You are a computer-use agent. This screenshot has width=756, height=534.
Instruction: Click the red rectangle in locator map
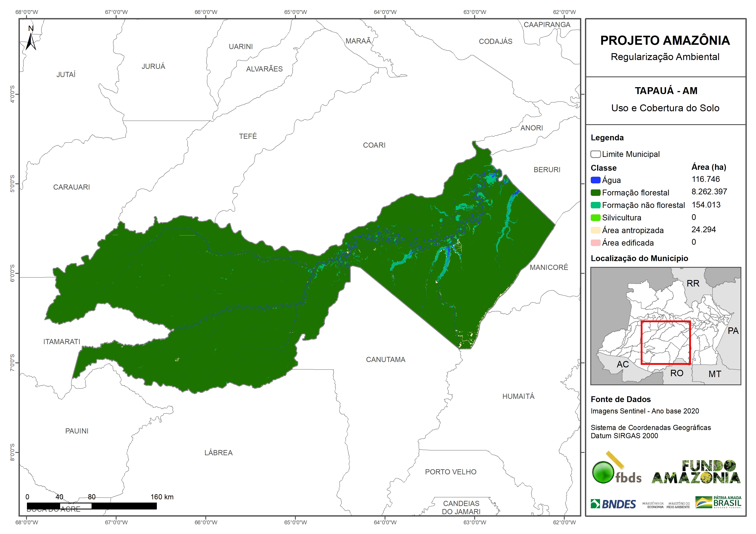[x=666, y=342]
